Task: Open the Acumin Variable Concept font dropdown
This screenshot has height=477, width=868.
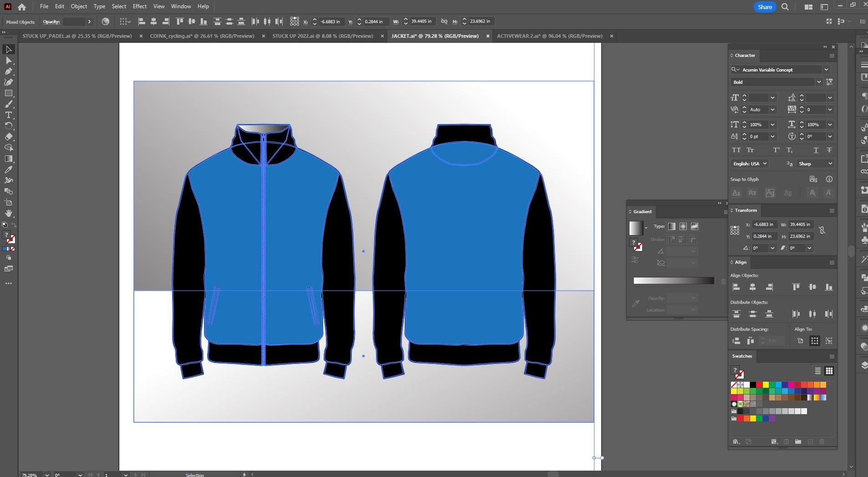Action: pos(826,69)
